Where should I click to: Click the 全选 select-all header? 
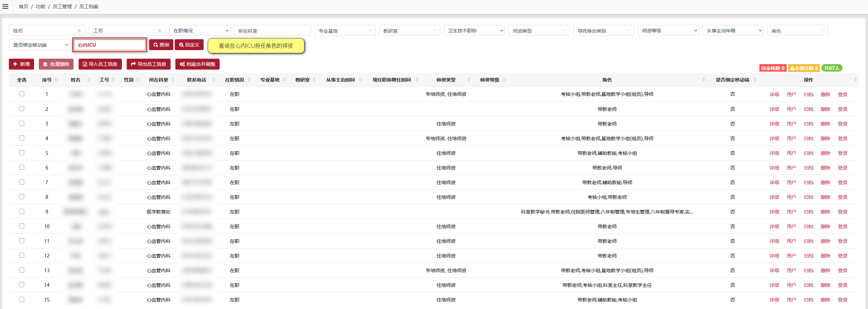point(22,80)
